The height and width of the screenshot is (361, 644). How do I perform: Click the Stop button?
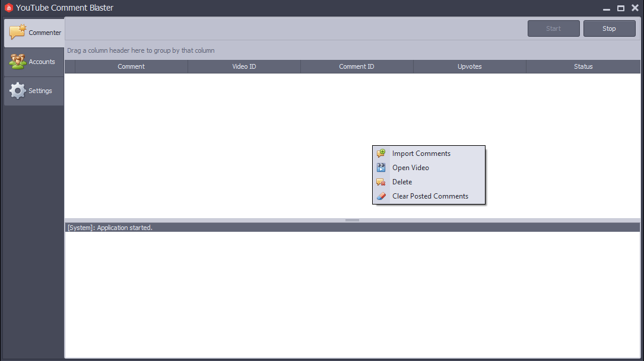[609, 28]
